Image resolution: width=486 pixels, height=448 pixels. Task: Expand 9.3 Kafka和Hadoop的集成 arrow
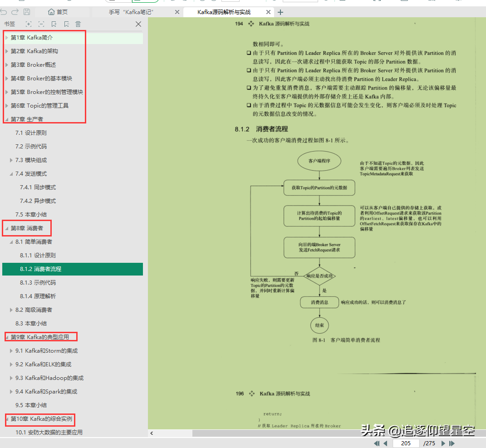[11, 378]
